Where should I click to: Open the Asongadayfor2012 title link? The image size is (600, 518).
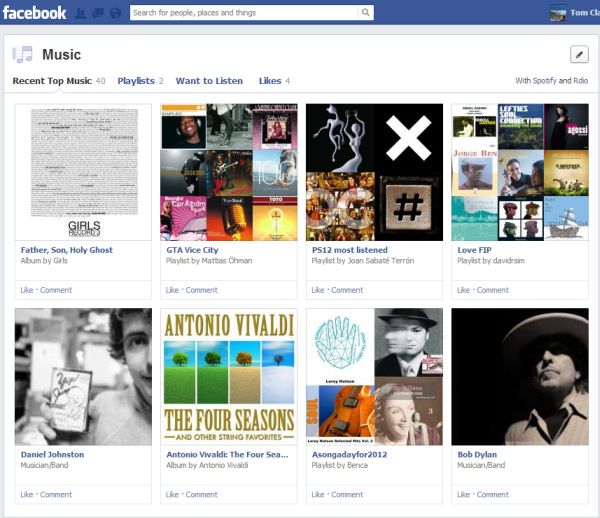[349, 454]
